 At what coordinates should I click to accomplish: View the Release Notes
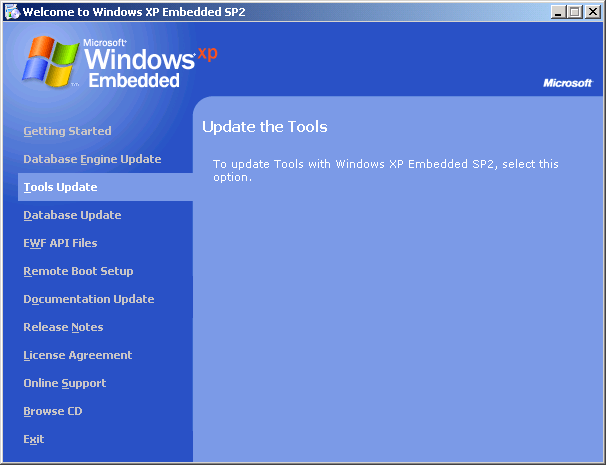pyautogui.click(x=63, y=327)
